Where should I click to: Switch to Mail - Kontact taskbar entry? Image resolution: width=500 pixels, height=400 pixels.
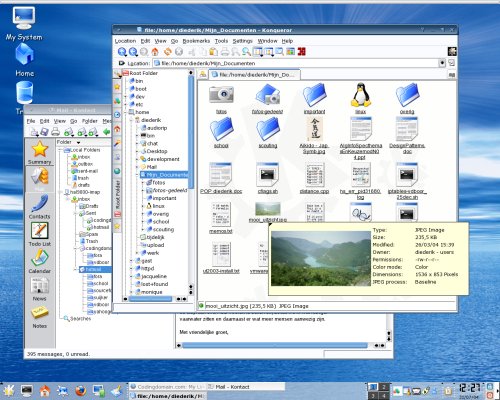(x=246, y=387)
